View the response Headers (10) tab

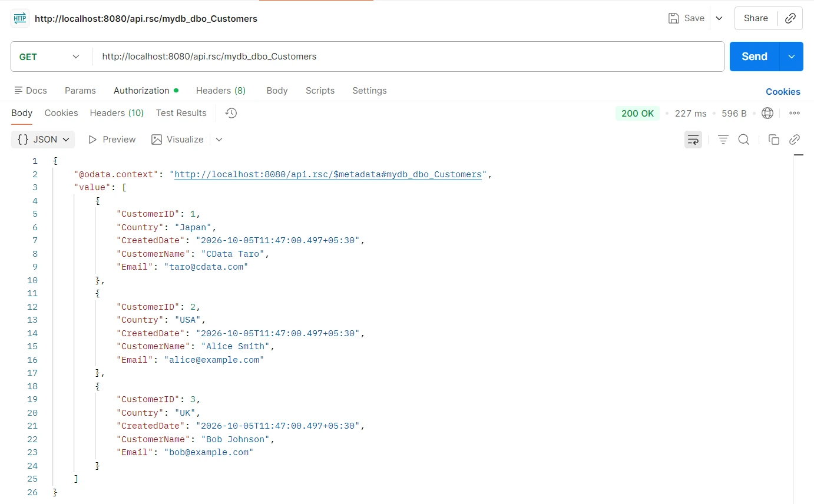117,113
